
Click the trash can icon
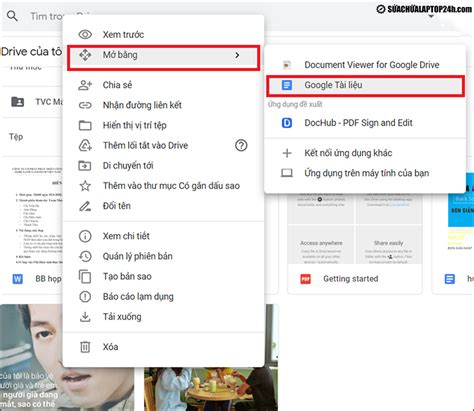[x=85, y=347]
